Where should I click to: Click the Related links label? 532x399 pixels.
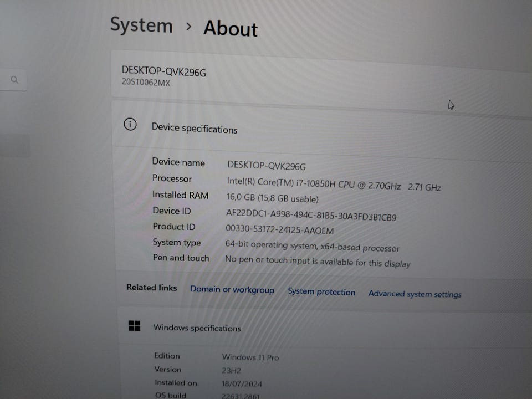point(152,288)
